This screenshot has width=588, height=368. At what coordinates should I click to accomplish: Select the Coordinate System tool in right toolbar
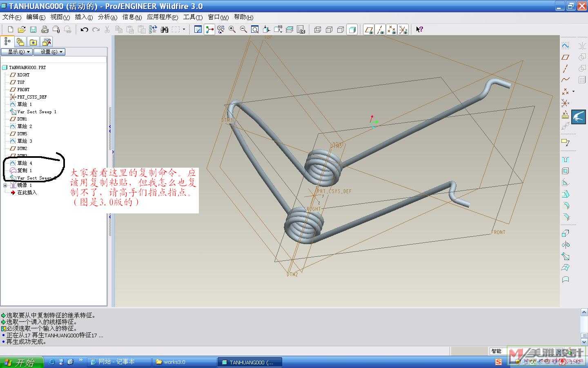566,103
